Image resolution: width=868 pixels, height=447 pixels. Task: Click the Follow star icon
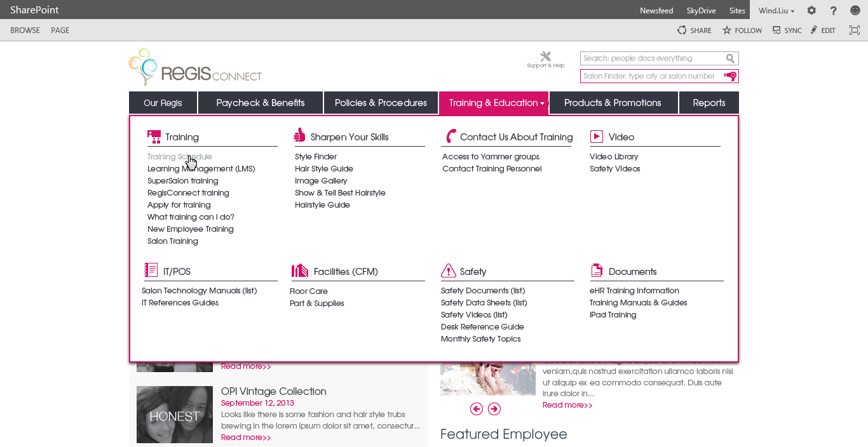pyautogui.click(x=726, y=30)
